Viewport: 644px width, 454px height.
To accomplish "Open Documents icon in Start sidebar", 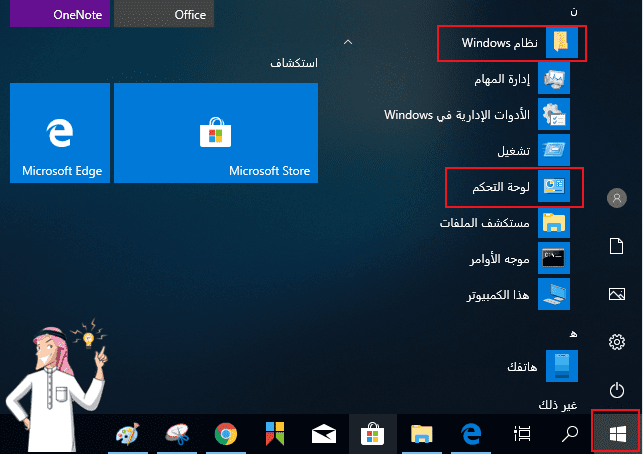I will (616, 246).
